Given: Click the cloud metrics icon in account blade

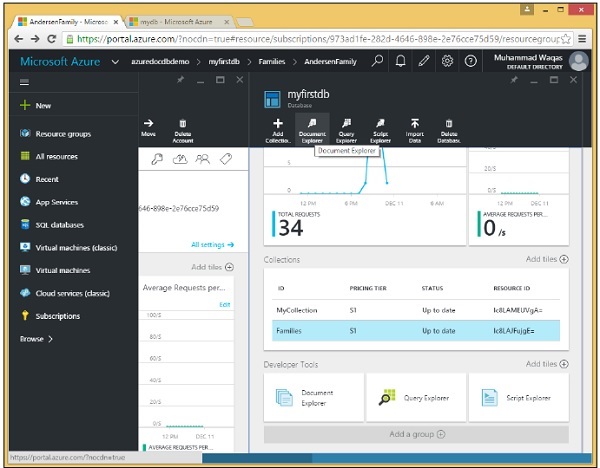Looking at the screenshot, I should 180,159.
